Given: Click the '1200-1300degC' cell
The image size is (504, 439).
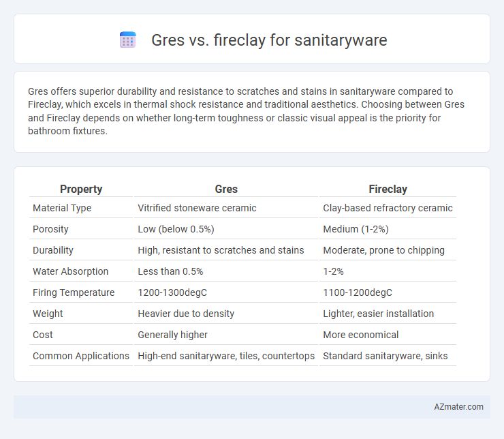Looking at the screenshot, I should 172,292.
